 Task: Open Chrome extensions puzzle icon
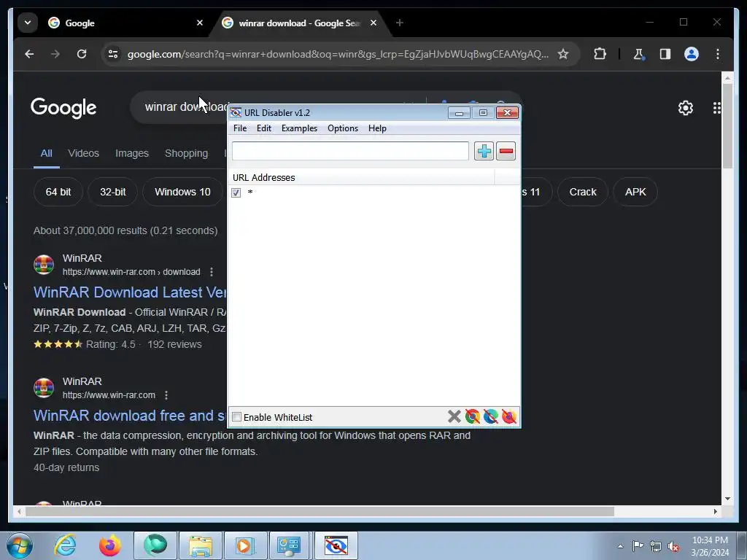pos(600,54)
